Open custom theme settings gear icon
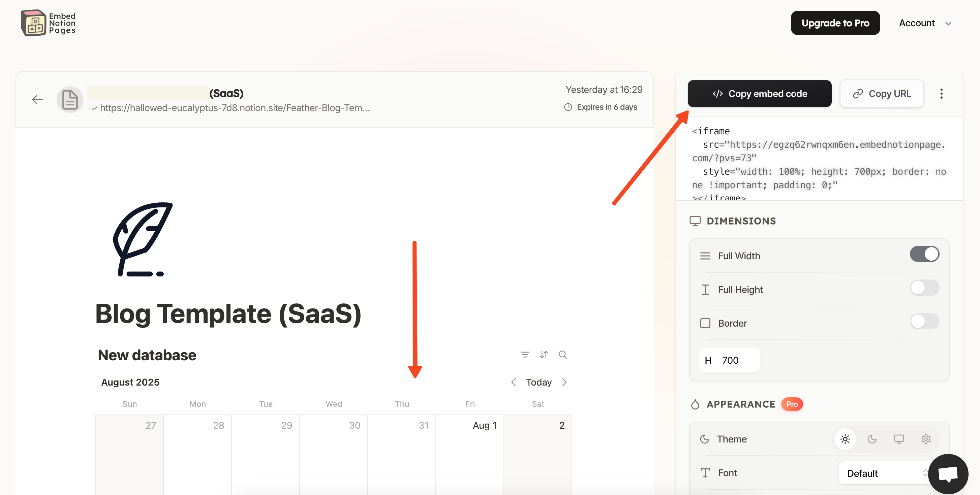 [x=926, y=439]
